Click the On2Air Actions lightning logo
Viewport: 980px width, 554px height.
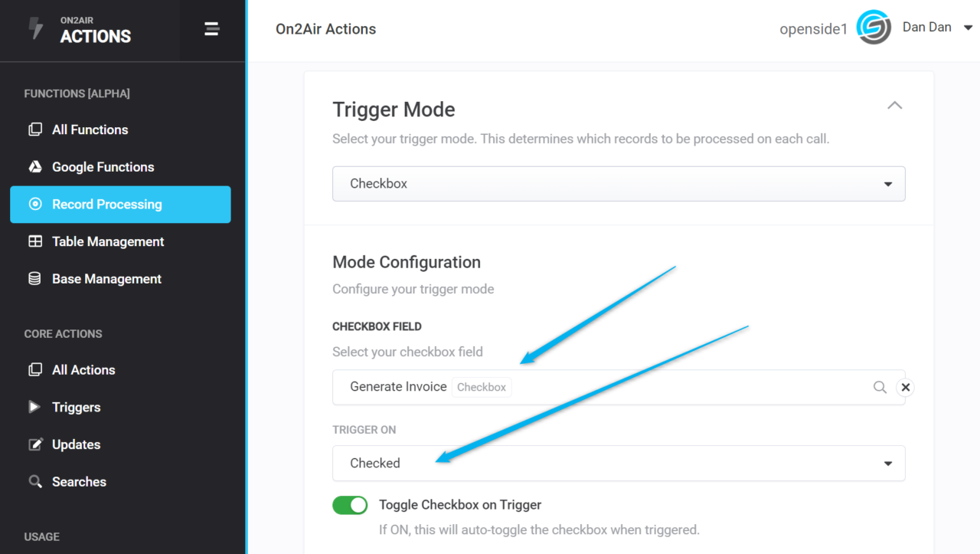[36, 29]
